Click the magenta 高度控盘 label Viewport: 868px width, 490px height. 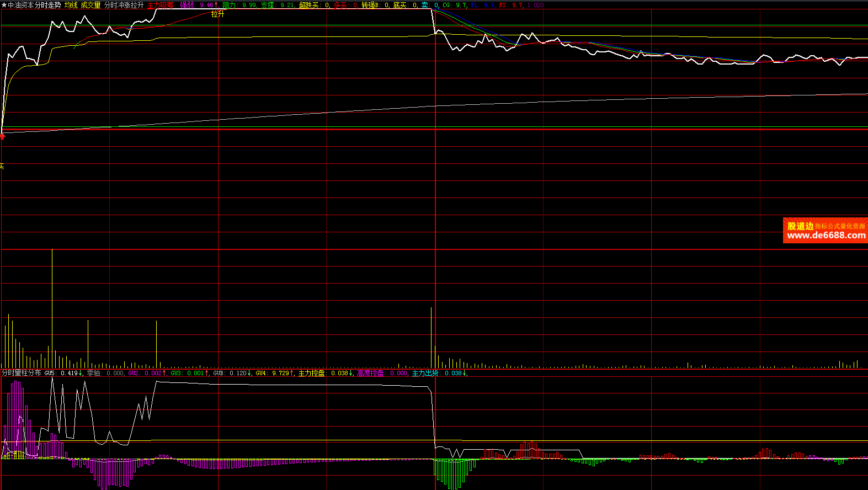370,373
